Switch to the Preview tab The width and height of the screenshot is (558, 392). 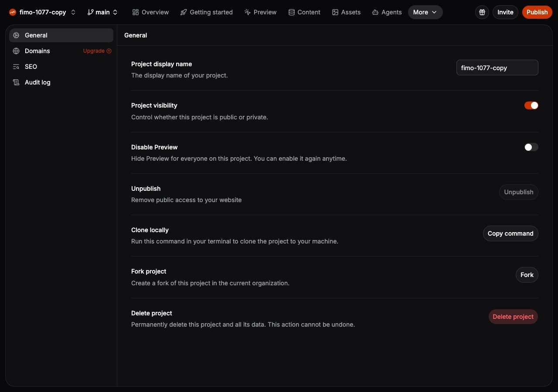(x=260, y=12)
